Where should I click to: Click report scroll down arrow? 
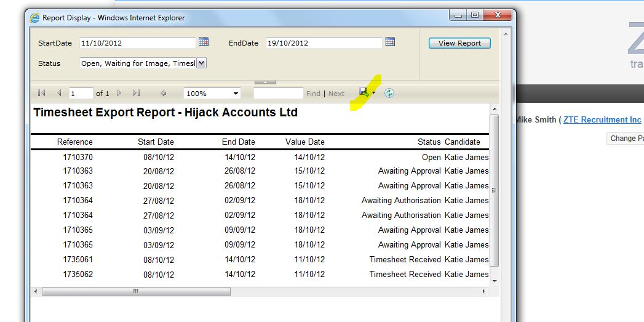tap(494, 281)
